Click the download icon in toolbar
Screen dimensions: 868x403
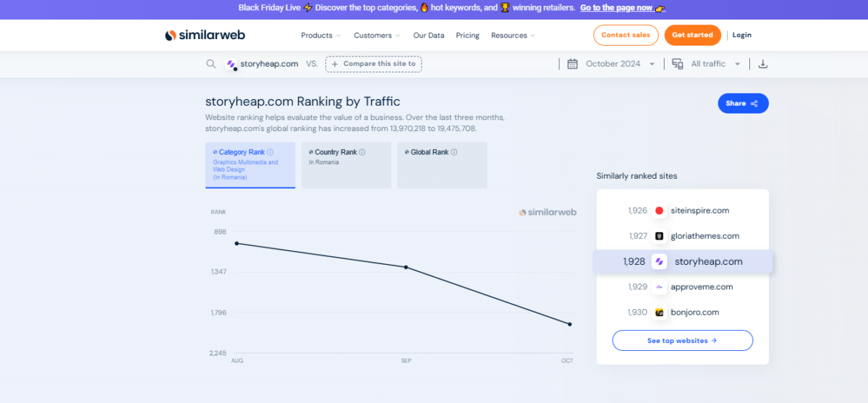762,64
